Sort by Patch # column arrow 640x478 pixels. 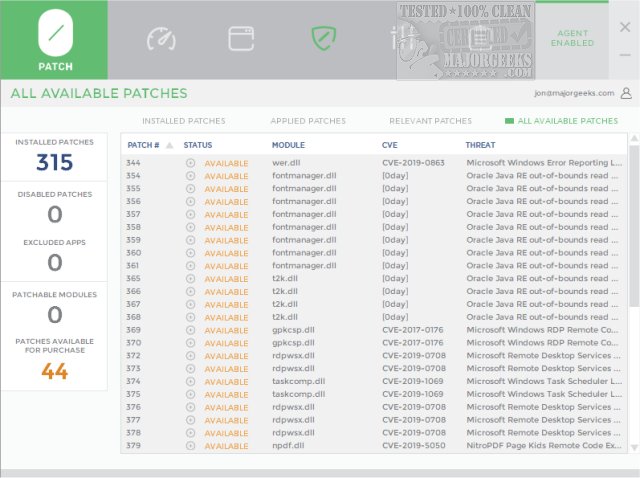[169, 146]
